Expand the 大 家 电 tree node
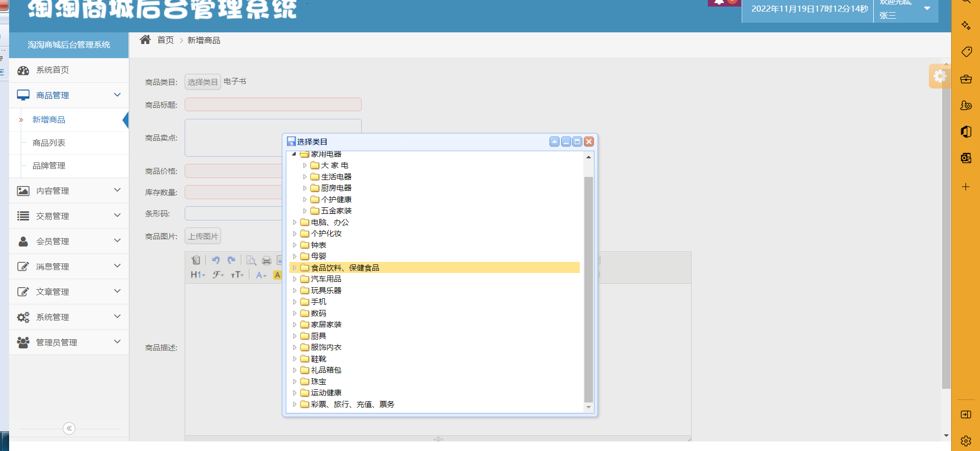980x451 pixels. click(305, 165)
